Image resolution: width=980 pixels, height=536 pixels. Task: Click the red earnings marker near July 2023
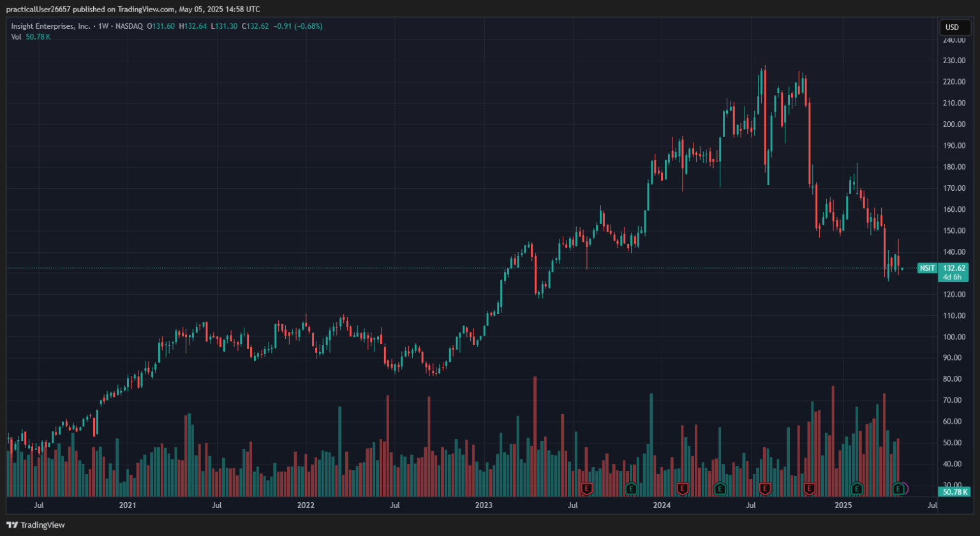[587, 489]
